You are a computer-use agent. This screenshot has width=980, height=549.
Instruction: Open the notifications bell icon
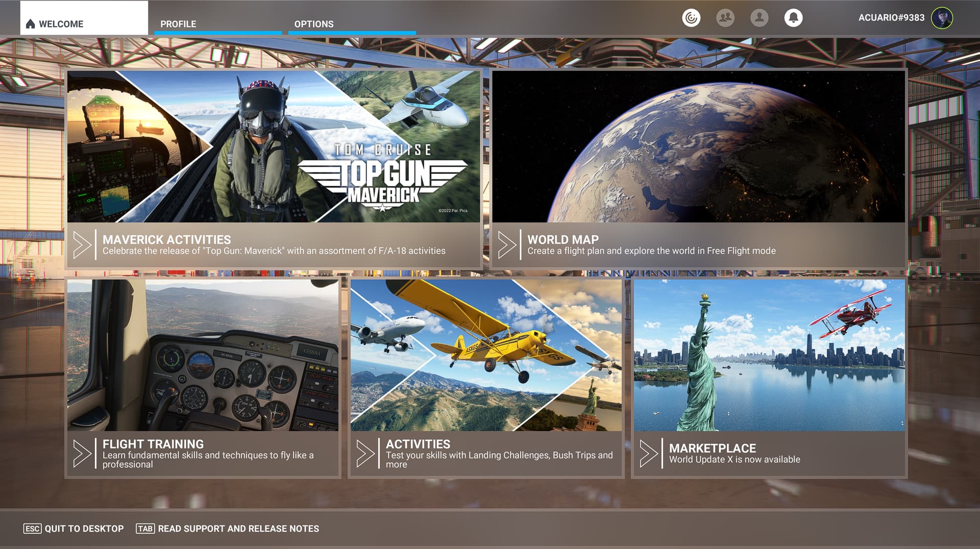click(793, 18)
